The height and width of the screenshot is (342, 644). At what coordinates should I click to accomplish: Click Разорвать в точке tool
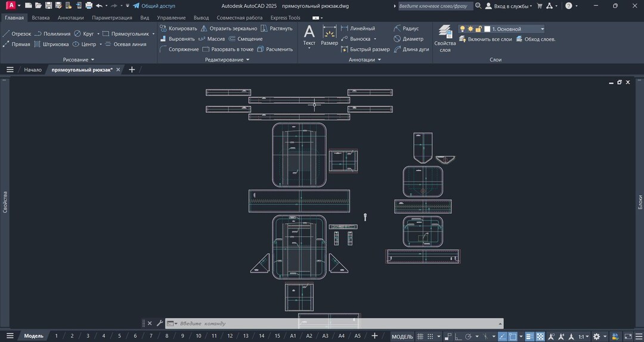(228, 50)
